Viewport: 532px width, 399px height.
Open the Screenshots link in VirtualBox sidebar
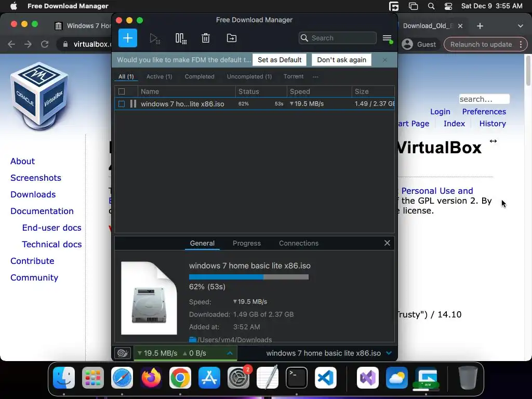(x=36, y=178)
